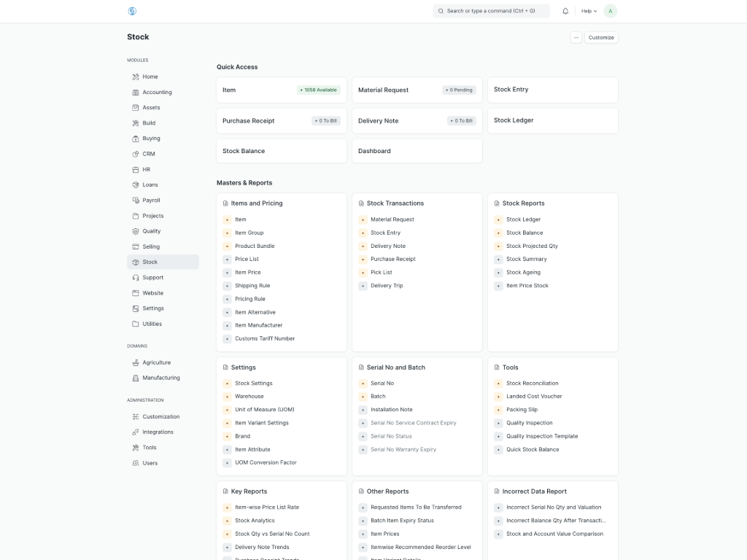Open the Stock Entry quick access card

coord(552,90)
